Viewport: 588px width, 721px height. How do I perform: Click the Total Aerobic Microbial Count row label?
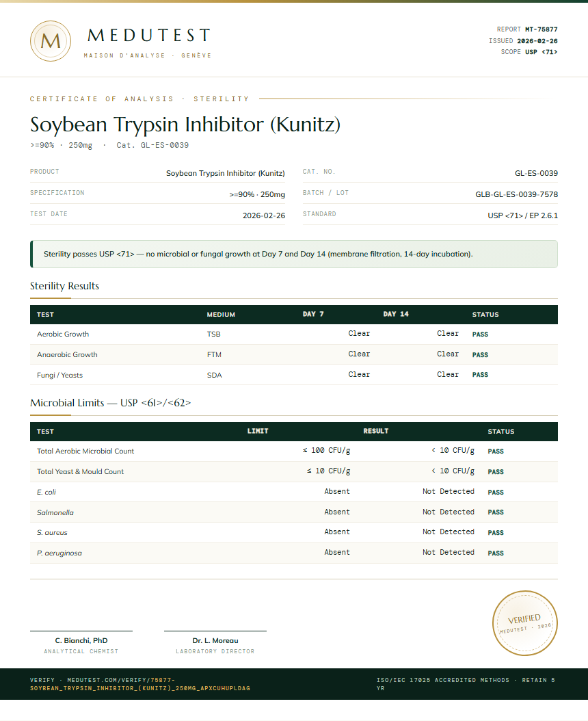click(85, 451)
